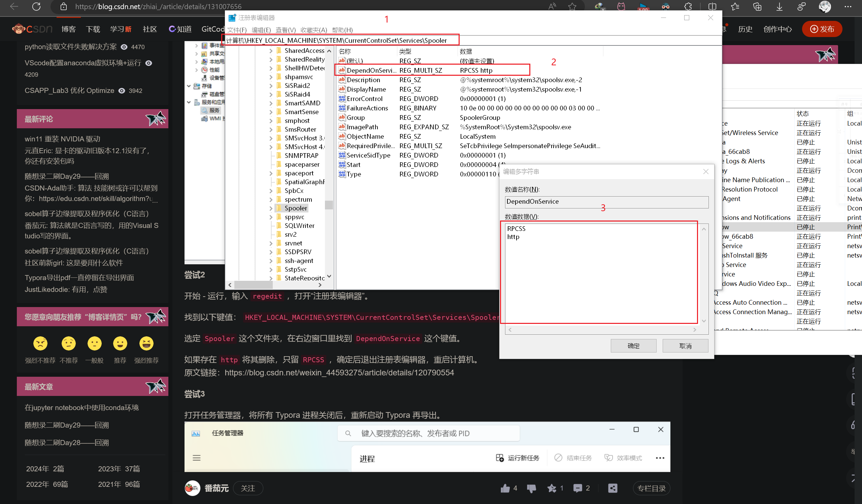Select the 强烈推荐 laughing face
862x504 pixels.
click(x=146, y=343)
